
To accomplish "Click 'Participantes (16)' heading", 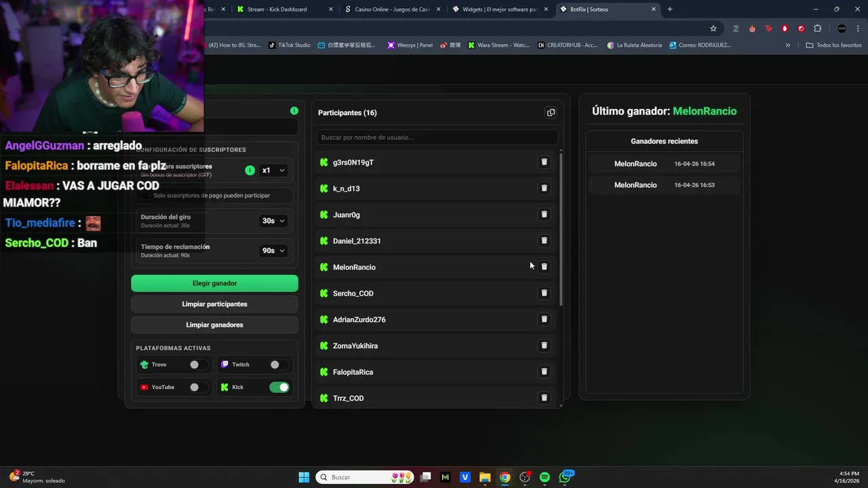I will 347,113.
